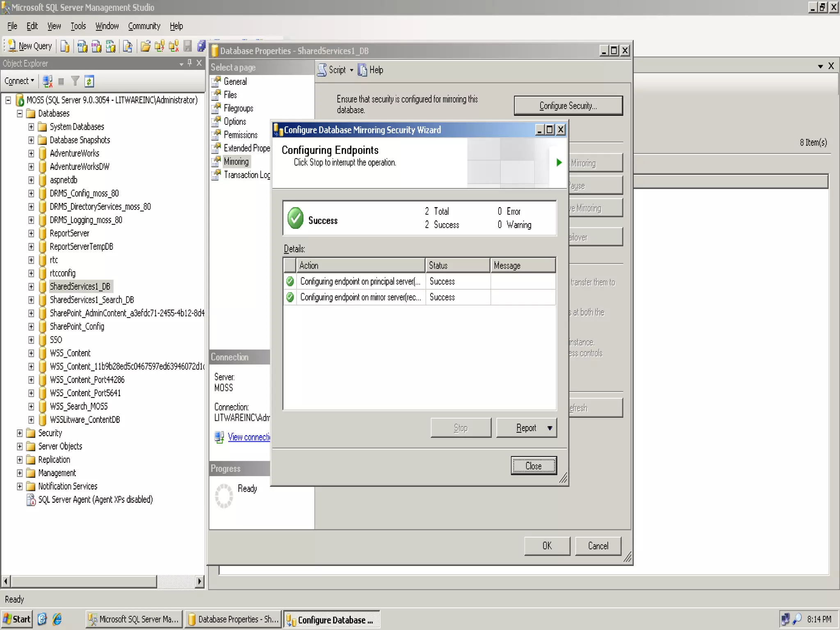Click the Disconnect icon in Object Explorer
The height and width of the screenshot is (630, 840).
point(48,81)
